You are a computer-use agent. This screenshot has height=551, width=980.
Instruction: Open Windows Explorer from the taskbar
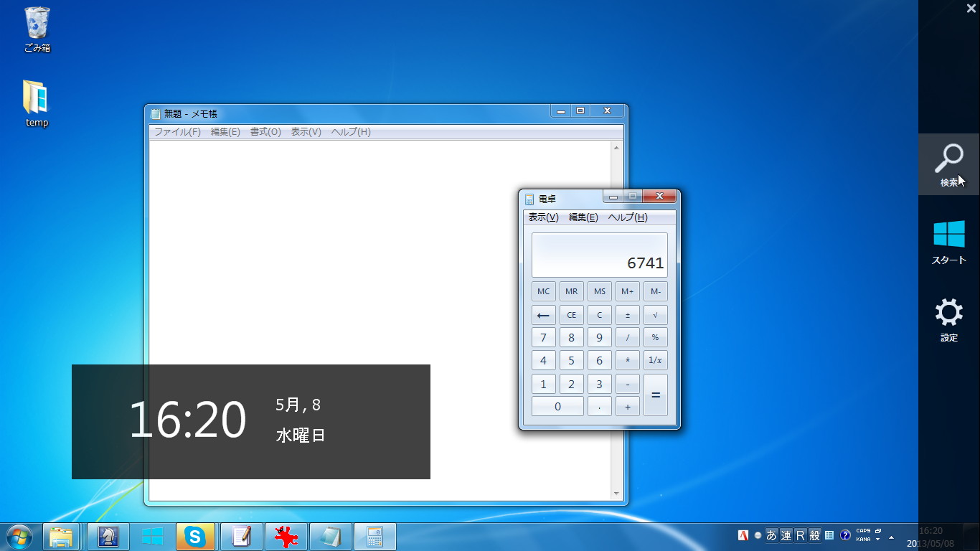[61, 537]
